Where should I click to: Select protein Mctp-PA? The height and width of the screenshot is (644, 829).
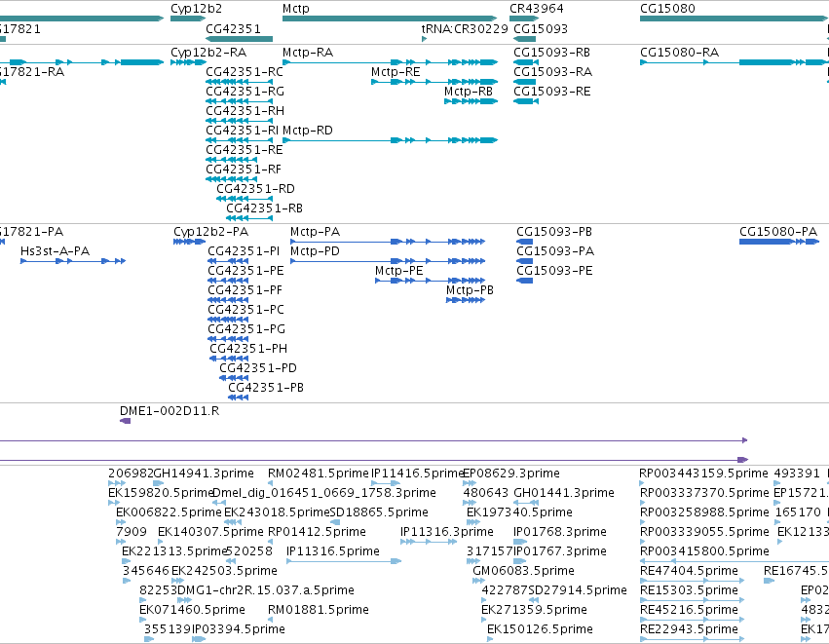pyautogui.click(x=315, y=232)
